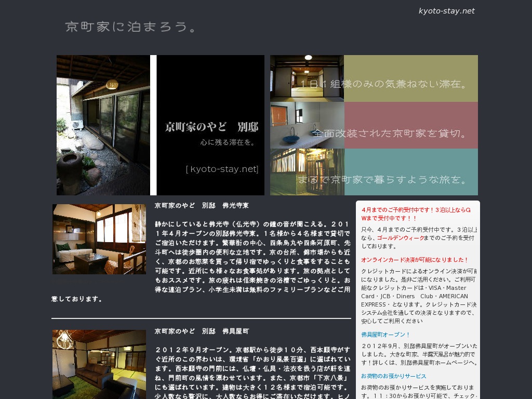
Task: Open the 佛具屋町オープン! news link
Action: 385,335
